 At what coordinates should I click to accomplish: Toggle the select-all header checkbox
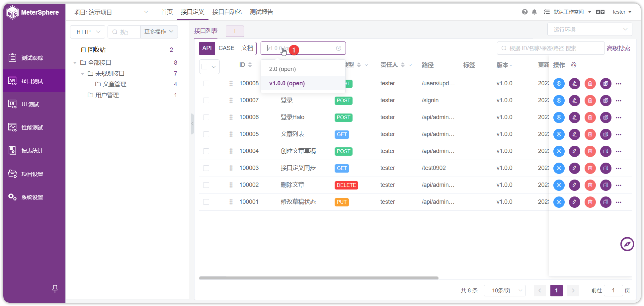204,67
